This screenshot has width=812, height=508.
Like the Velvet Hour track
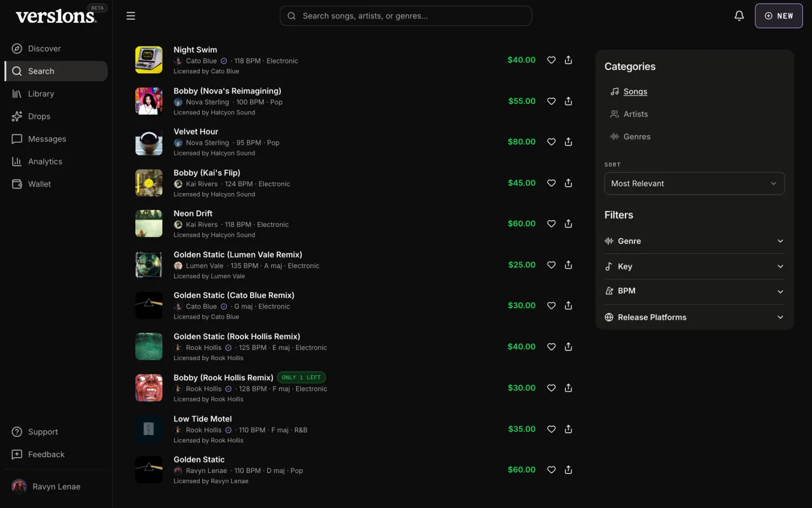point(551,142)
